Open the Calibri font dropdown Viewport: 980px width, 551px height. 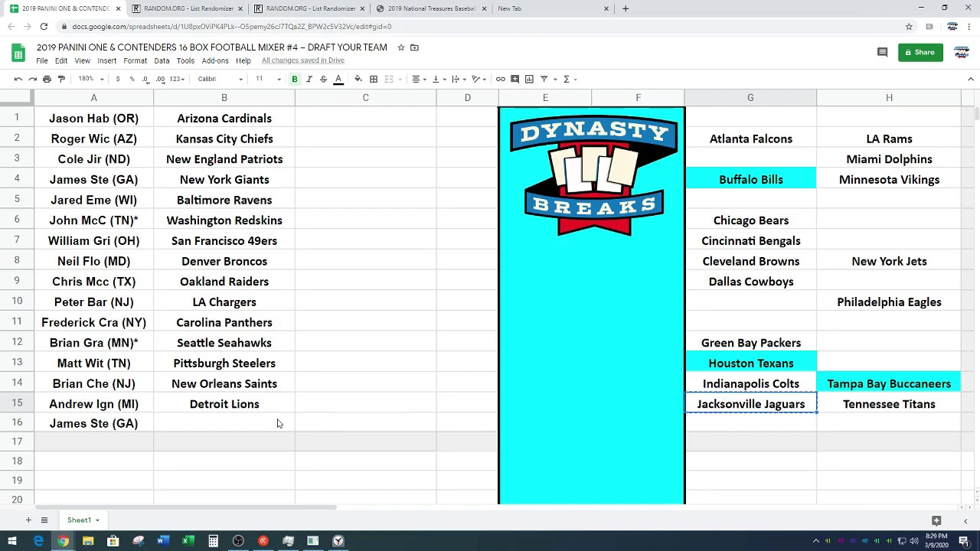click(x=220, y=79)
